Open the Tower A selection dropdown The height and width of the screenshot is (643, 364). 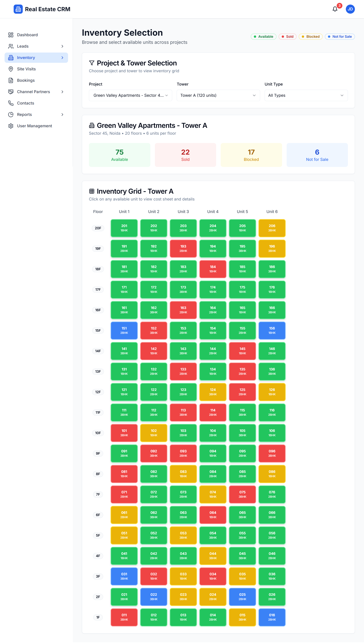(218, 95)
